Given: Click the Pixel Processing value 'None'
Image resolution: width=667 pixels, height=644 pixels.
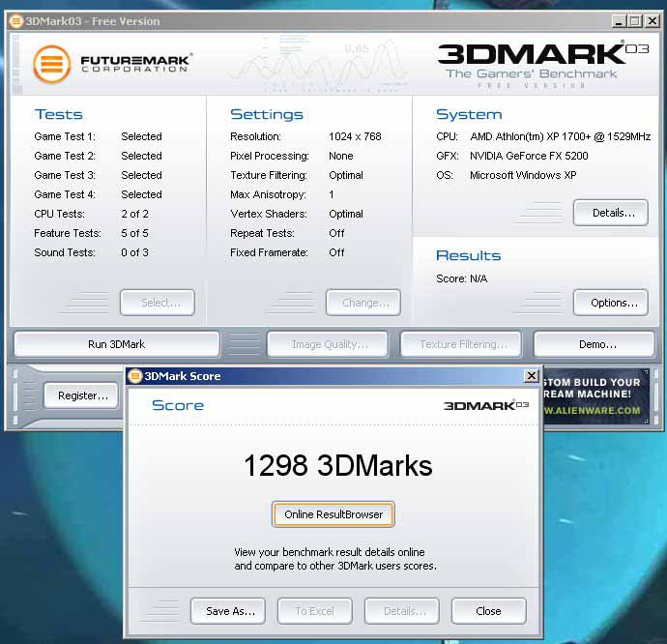Looking at the screenshot, I should (x=340, y=156).
